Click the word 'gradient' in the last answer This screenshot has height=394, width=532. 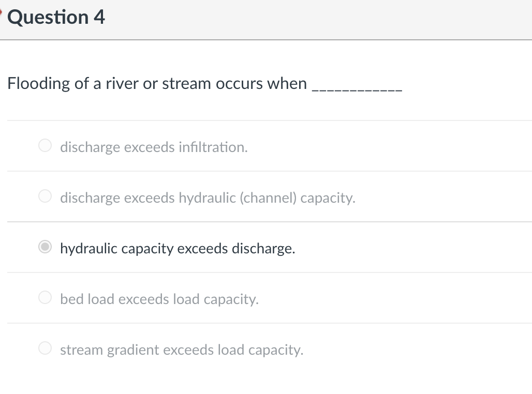tap(134, 350)
